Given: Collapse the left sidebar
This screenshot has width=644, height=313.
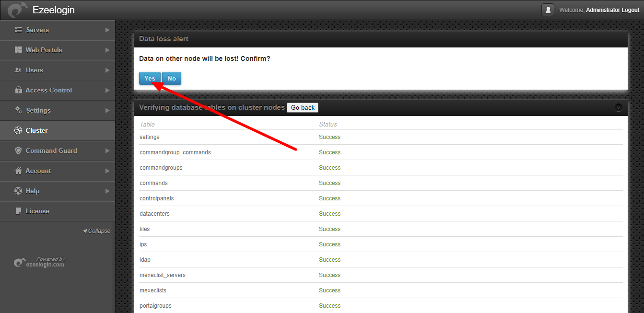Looking at the screenshot, I should [96, 231].
